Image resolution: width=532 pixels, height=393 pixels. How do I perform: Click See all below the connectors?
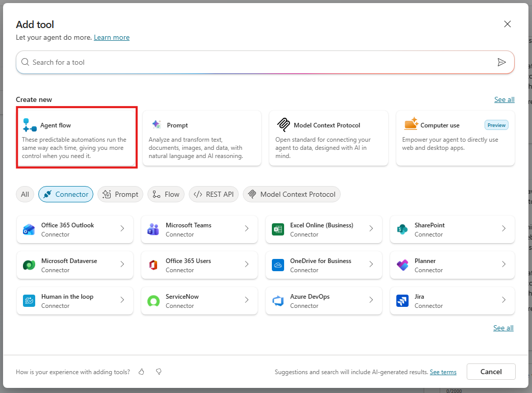coord(503,328)
